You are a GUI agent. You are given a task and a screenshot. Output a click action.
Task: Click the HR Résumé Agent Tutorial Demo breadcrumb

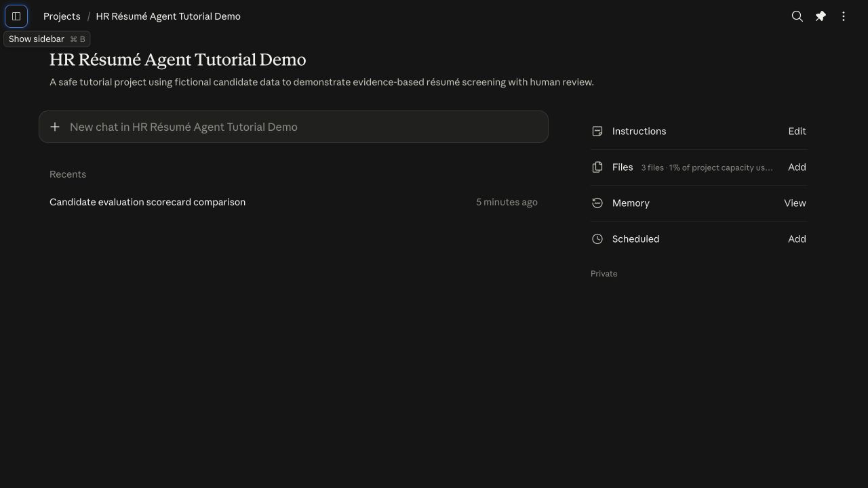click(168, 16)
